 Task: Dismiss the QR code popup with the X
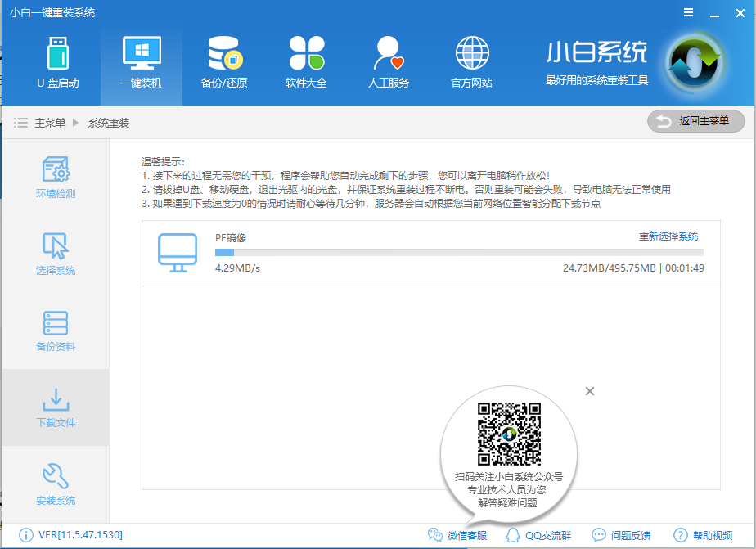(590, 391)
